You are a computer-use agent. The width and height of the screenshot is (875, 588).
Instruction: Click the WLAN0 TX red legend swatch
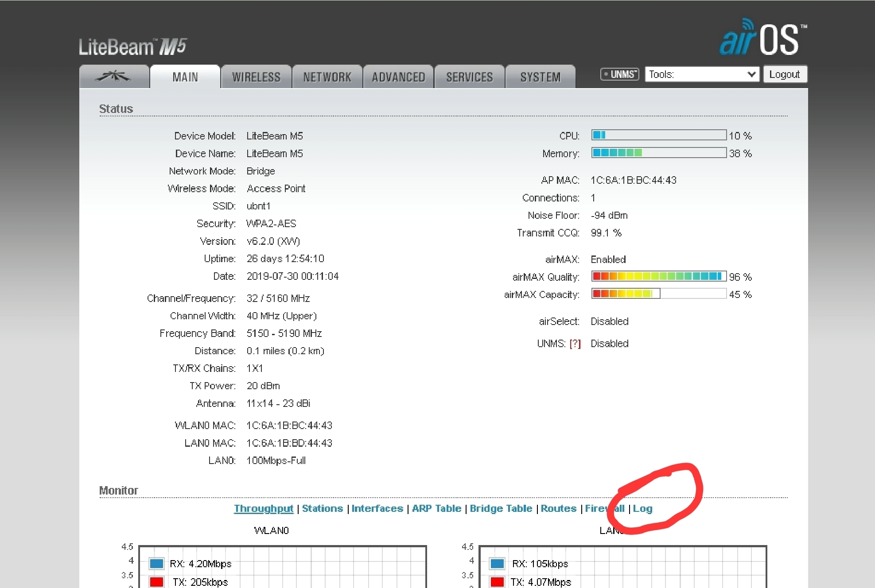point(156,582)
